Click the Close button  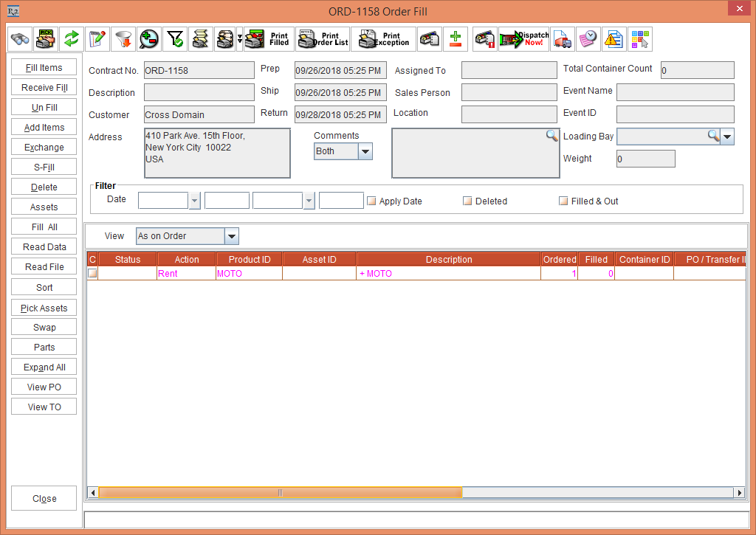tap(44, 498)
